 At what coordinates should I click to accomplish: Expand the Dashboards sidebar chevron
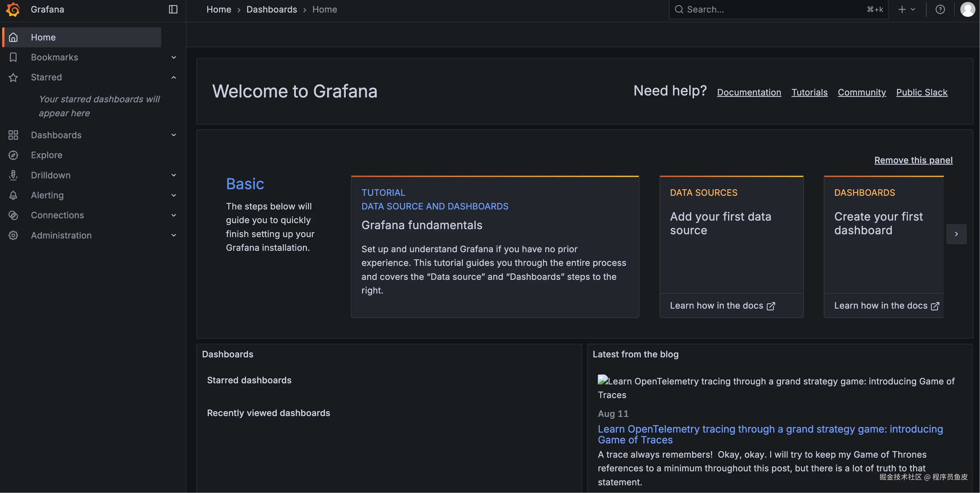[174, 135]
